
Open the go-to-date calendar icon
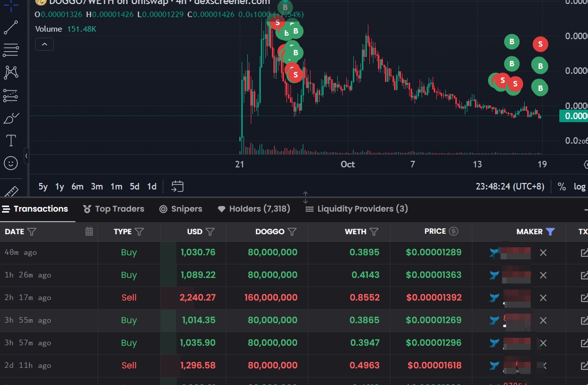click(x=177, y=186)
